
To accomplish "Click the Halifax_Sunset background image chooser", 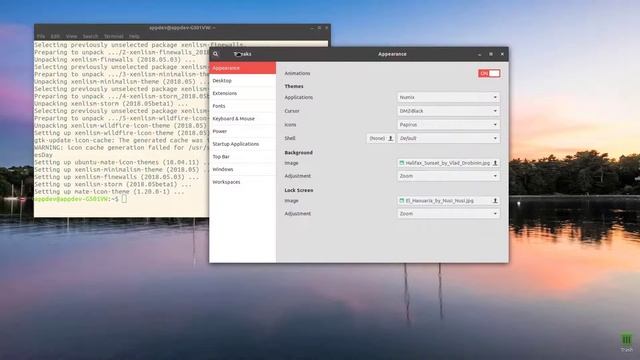I will (x=448, y=163).
